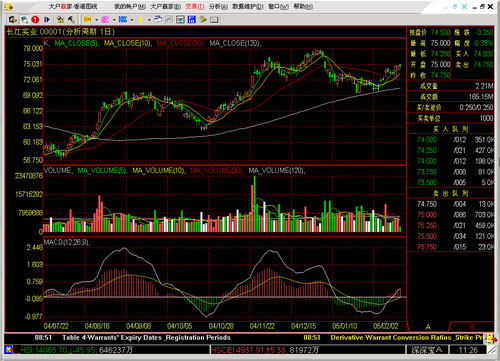This screenshot has width=500, height=361.
Task: Click the blue play arrow toolbar icon
Action: (47, 20)
